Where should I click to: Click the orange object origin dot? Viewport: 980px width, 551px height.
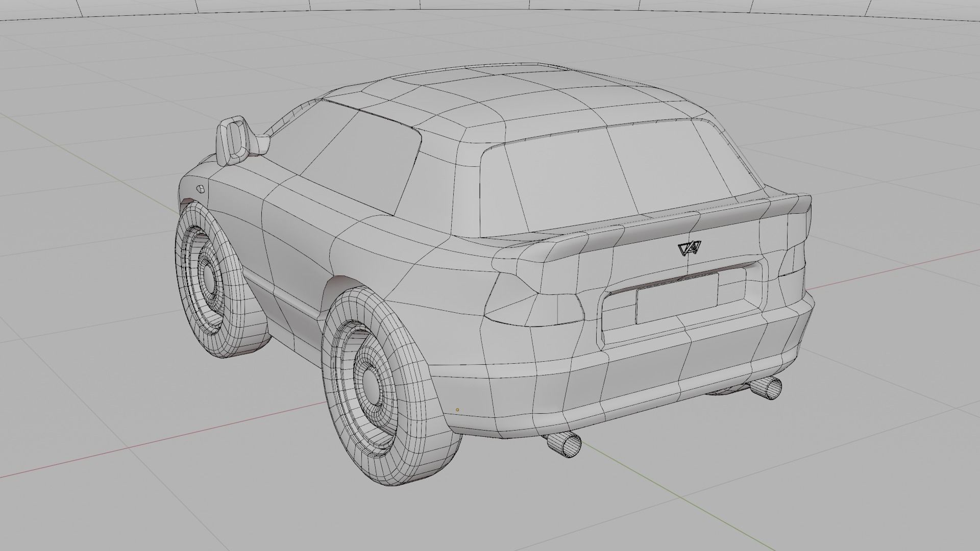[x=457, y=410]
